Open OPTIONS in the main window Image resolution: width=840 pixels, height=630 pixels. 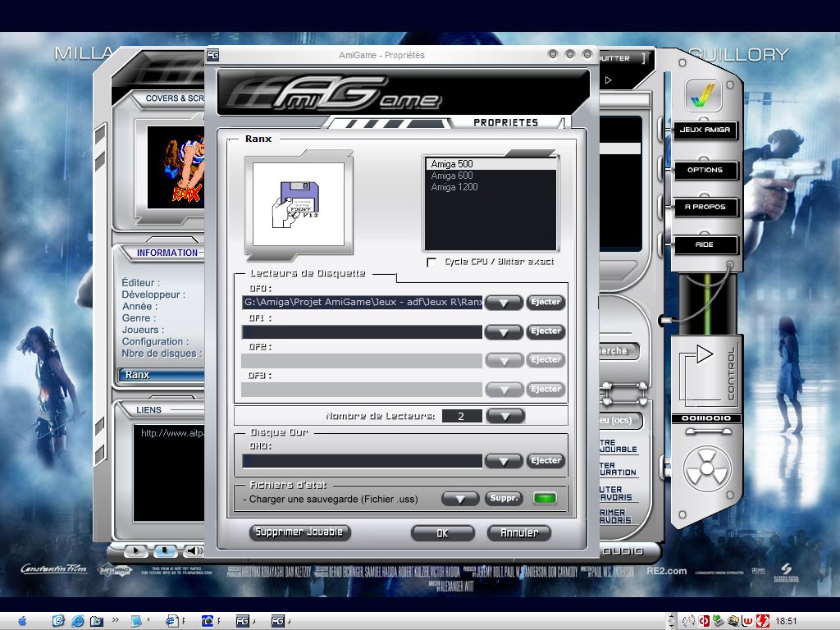click(x=705, y=170)
